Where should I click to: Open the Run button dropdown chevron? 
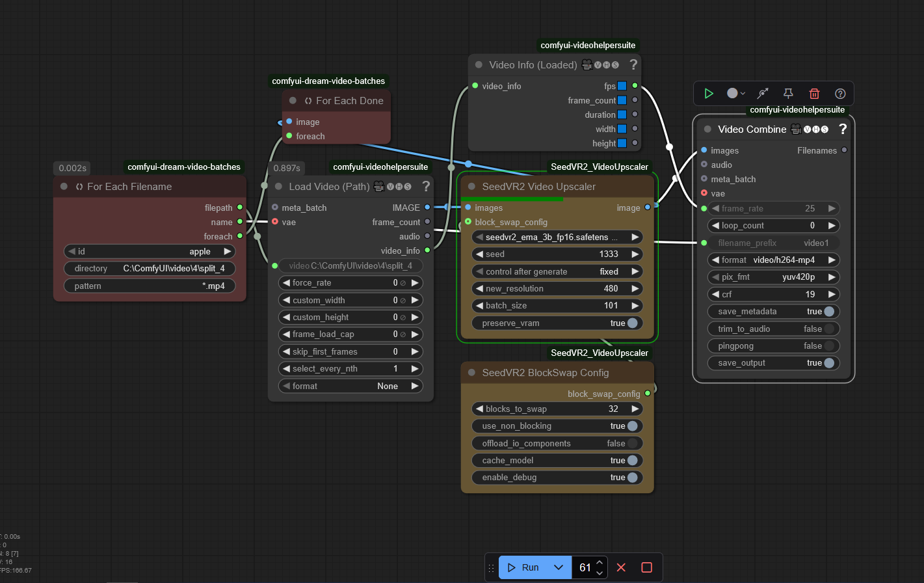[559, 567]
